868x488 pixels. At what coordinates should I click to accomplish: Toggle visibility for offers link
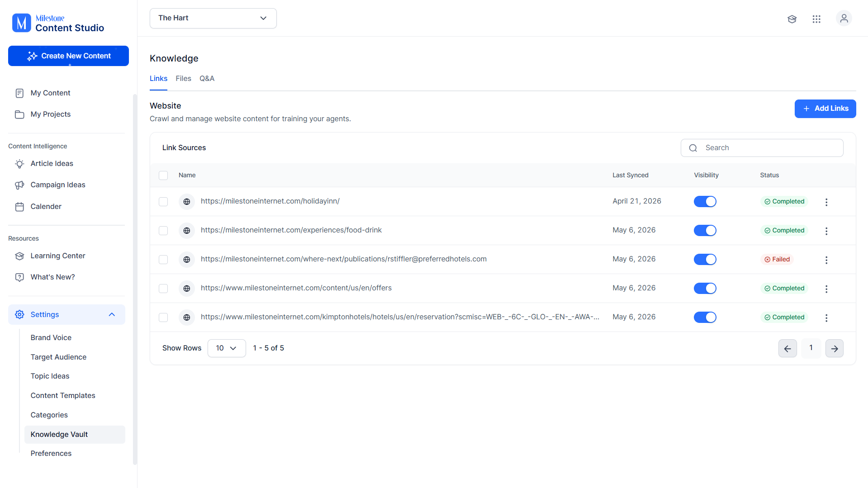coord(705,289)
